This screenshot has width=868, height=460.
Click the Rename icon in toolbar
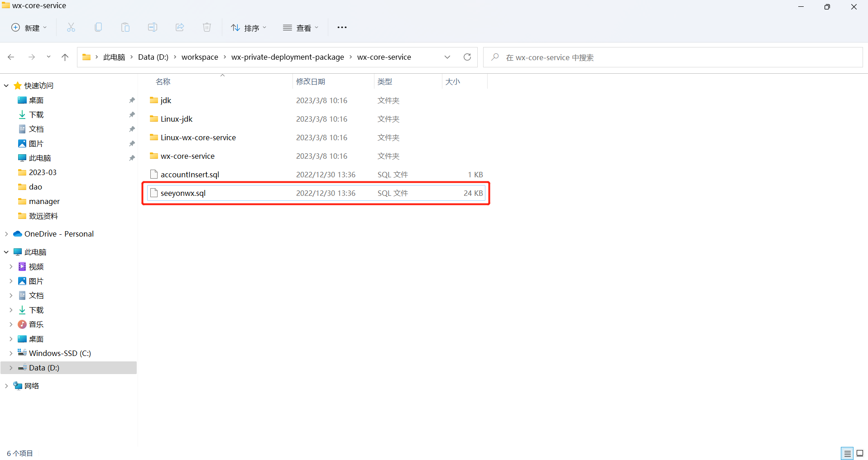point(153,28)
